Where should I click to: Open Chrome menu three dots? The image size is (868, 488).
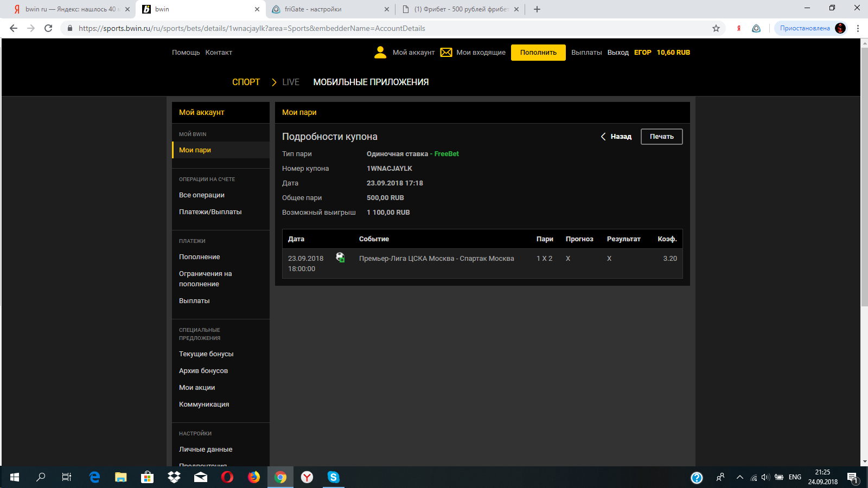click(x=858, y=28)
